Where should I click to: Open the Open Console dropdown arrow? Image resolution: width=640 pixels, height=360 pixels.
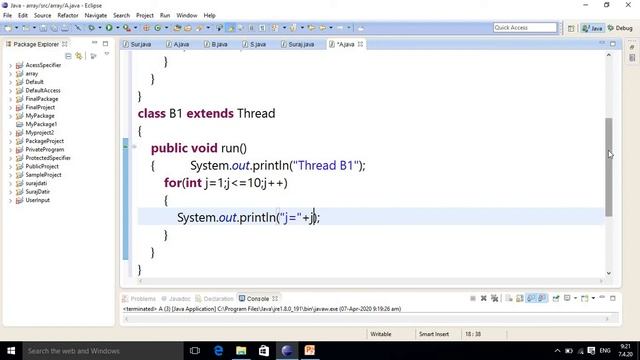pyautogui.click(x=593, y=298)
